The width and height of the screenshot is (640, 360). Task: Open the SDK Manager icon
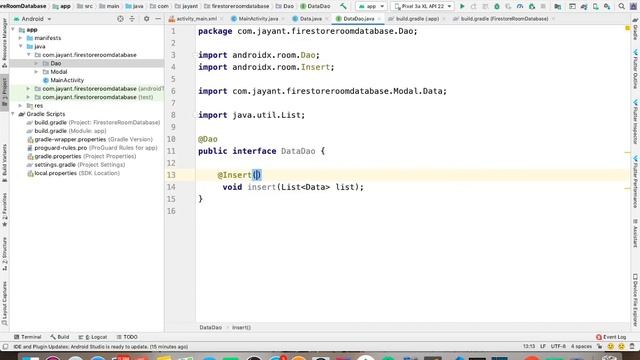click(x=607, y=6)
